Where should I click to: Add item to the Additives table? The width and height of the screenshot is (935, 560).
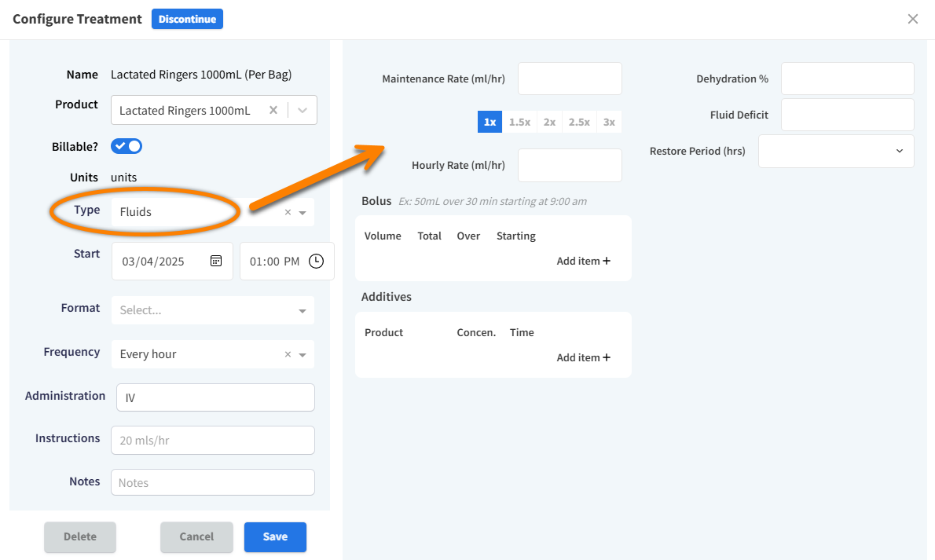click(583, 357)
